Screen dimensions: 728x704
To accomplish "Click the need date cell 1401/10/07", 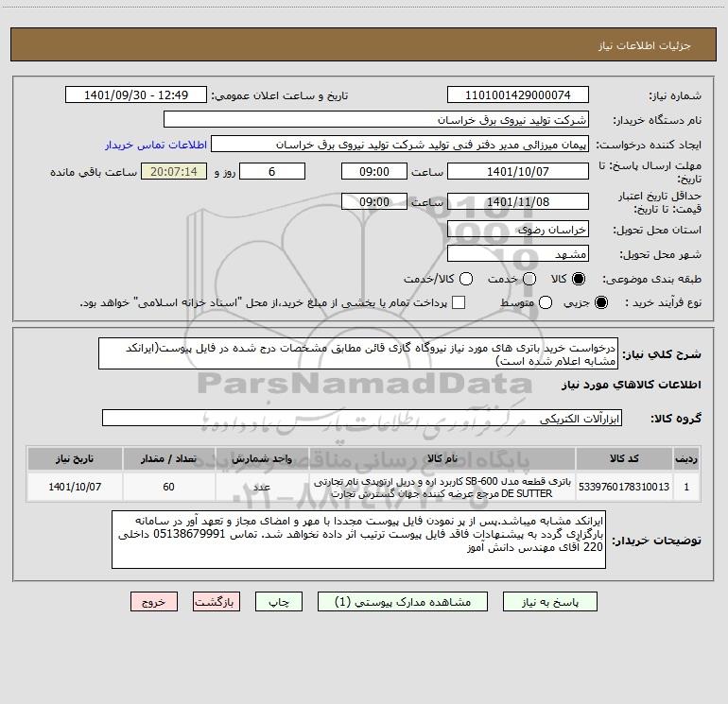I will click(75, 487).
